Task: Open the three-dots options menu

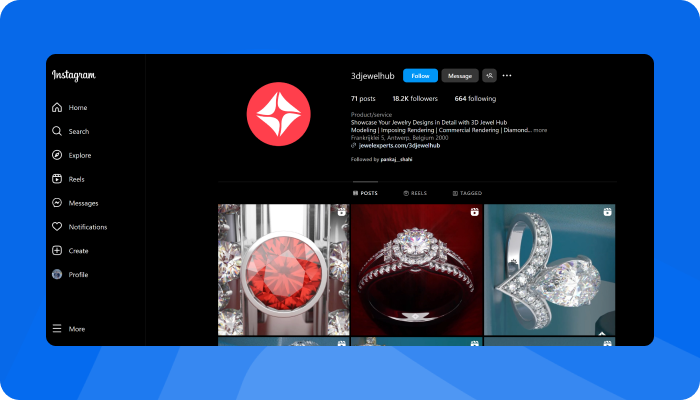Action: pyautogui.click(x=507, y=75)
